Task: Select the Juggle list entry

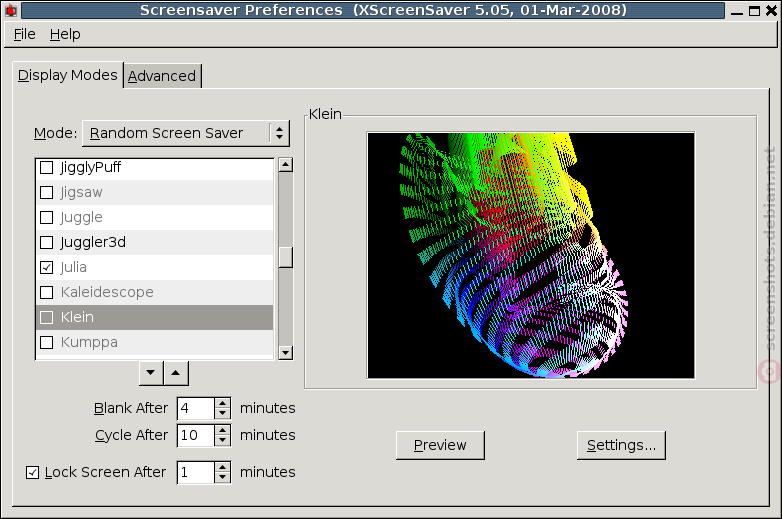Action: (155, 217)
